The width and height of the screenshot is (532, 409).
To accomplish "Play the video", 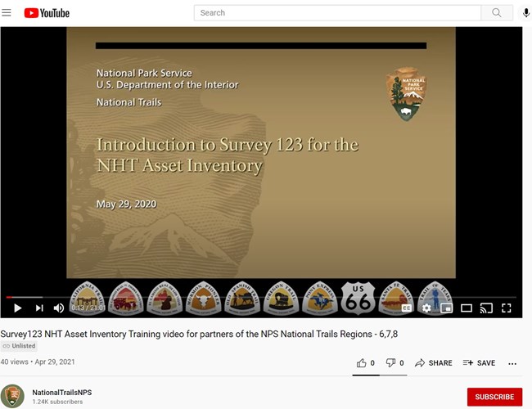I will pyautogui.click(x=17, y=308).
